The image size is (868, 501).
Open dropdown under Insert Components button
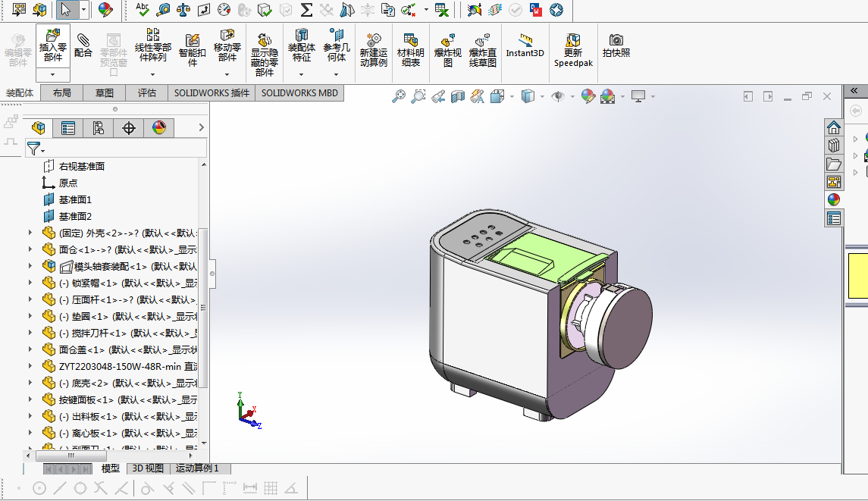click(52, 75)
